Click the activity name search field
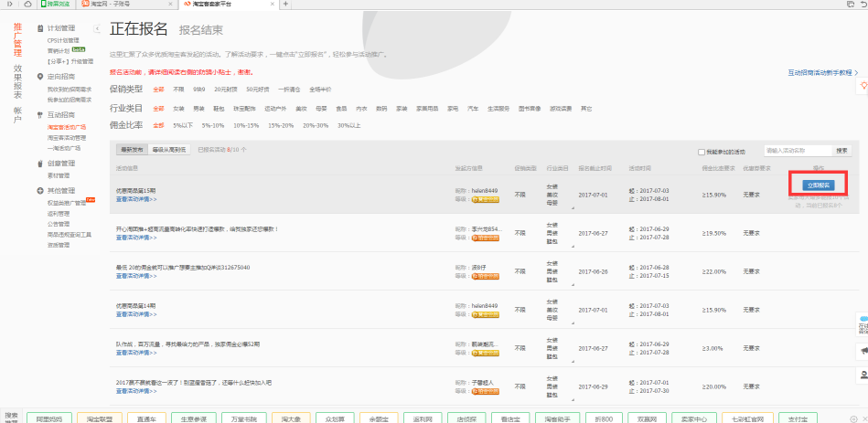Image resolution: width=868 pixels, height=423 pixels. coord(796,151)
